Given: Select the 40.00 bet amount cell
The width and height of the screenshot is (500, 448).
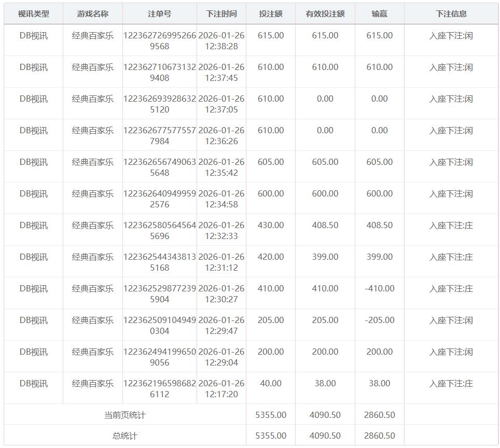Looking at the screenshot, I should pos(270,384).
